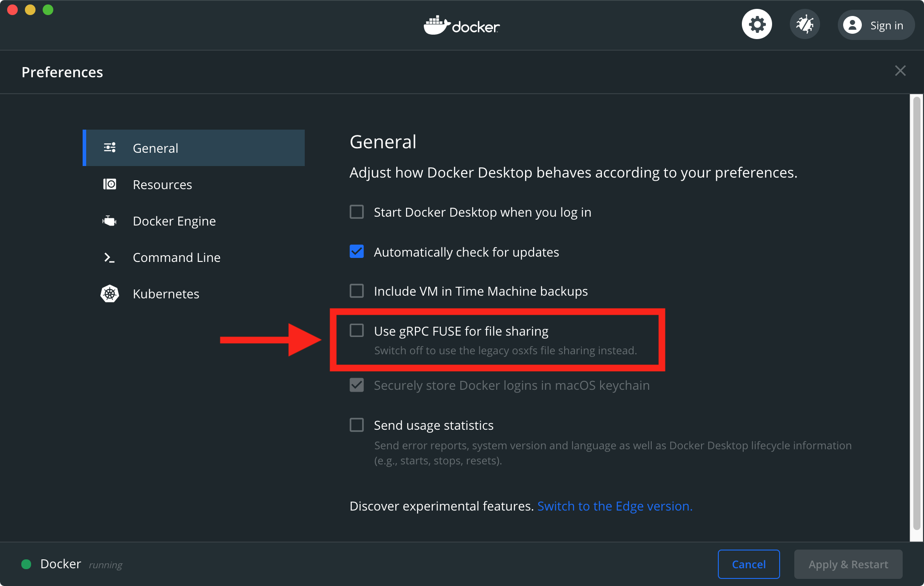Enable Use gRPC FUSE for file sharing
924x586 pixels.
tap(357, 330)
